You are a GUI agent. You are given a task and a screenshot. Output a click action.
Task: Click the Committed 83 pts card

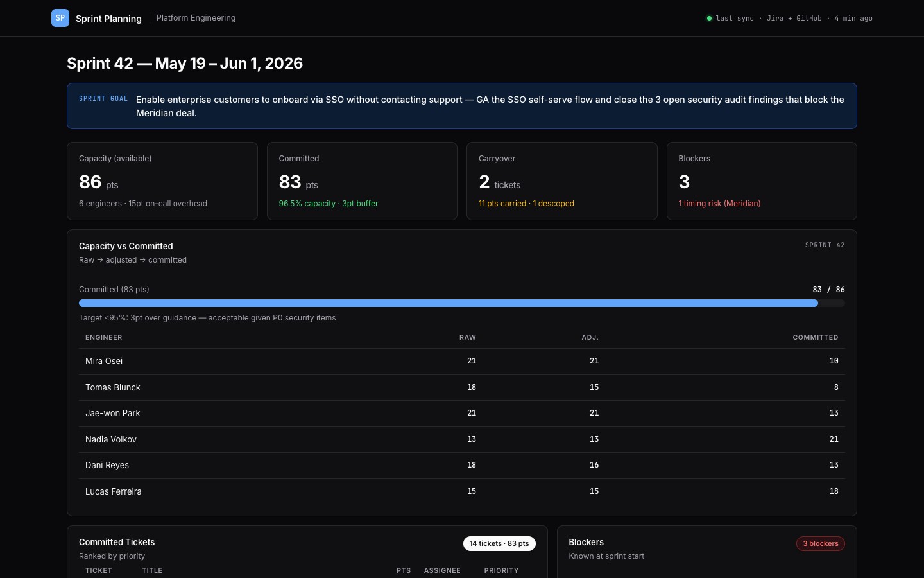362,181
